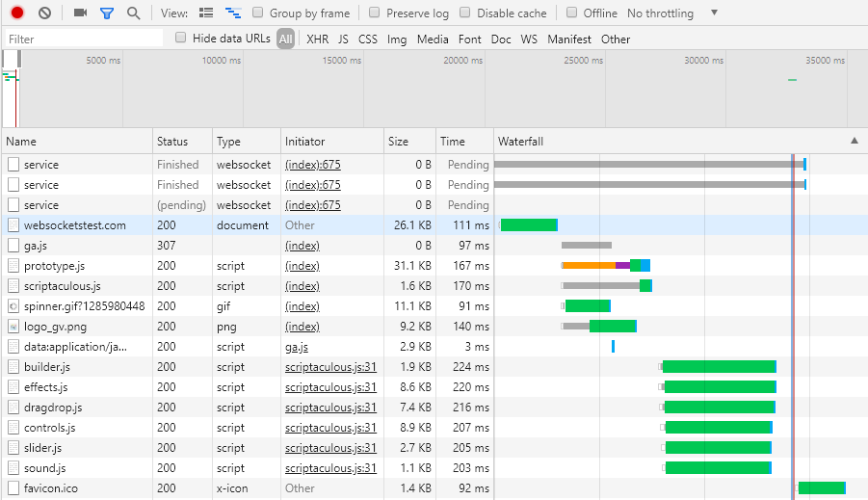Filter requests by Manifest

click(569, 39)
